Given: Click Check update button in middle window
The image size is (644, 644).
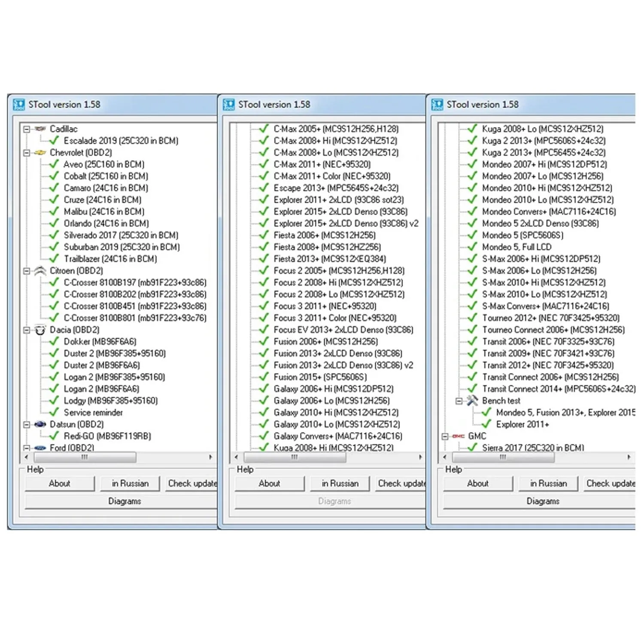Looking at the screenshot, I should click(401, 483).
